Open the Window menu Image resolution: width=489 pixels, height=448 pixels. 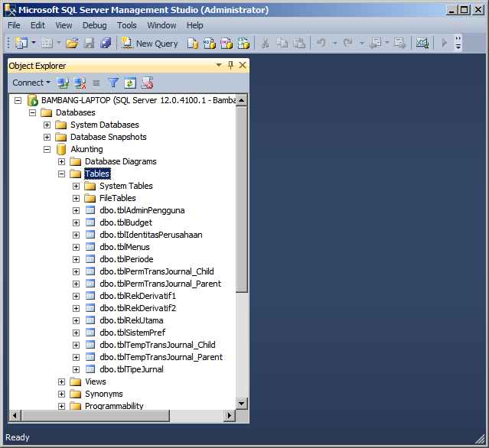(x=161, y=25)
